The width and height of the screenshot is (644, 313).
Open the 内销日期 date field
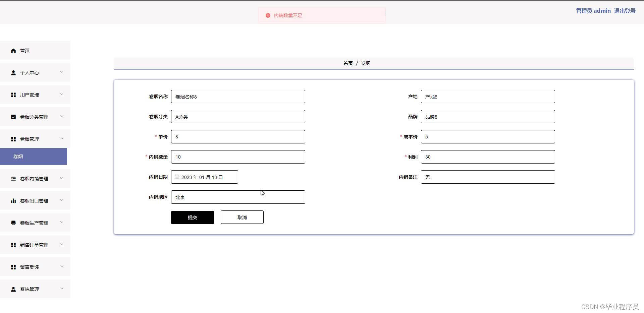[x=205, y=177]
